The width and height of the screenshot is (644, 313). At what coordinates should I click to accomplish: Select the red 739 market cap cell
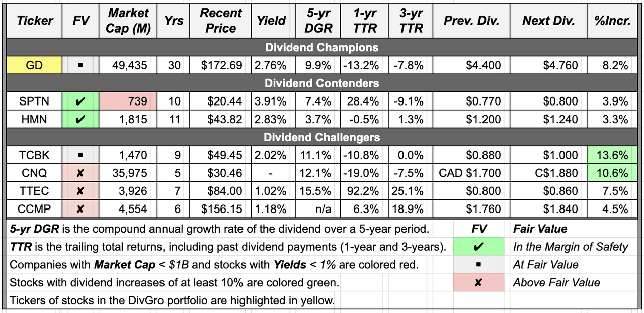pos(128,101)
